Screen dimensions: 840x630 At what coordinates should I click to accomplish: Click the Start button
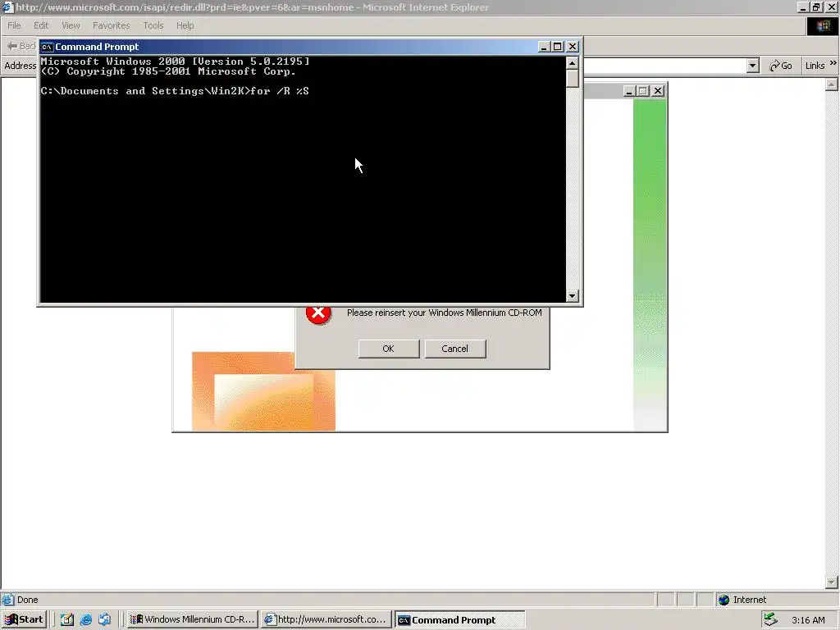coord(24,620)
